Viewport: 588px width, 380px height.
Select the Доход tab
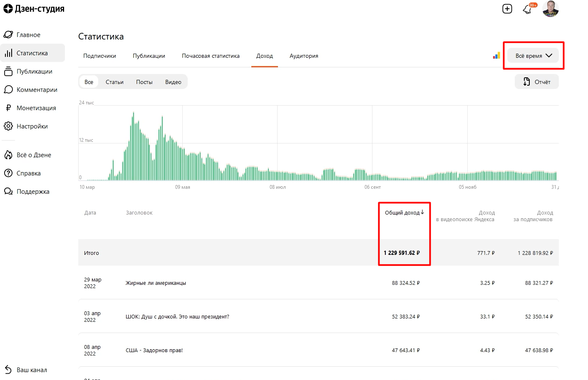pyautogui.click(x=265, y=56)
